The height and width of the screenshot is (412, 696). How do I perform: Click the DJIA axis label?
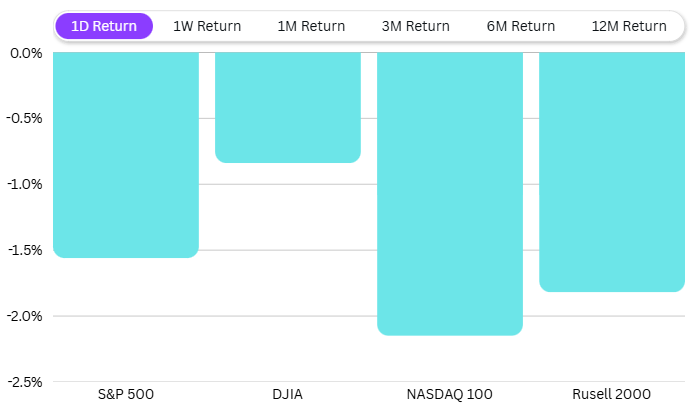(x=288, y=394)
